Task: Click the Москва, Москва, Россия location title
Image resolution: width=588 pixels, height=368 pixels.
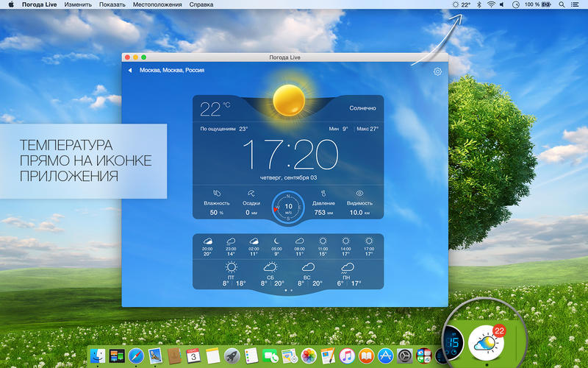Action: click(172, 70)
